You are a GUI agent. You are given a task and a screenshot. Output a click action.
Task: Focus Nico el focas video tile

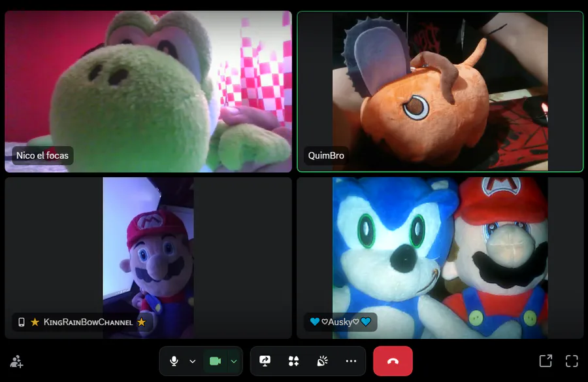pos(148,92)
